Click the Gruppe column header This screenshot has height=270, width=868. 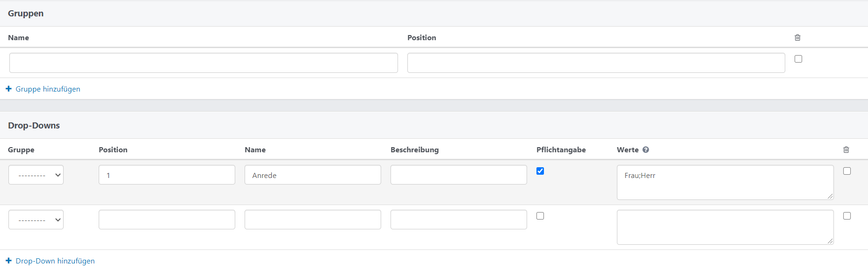click(21, 149)
